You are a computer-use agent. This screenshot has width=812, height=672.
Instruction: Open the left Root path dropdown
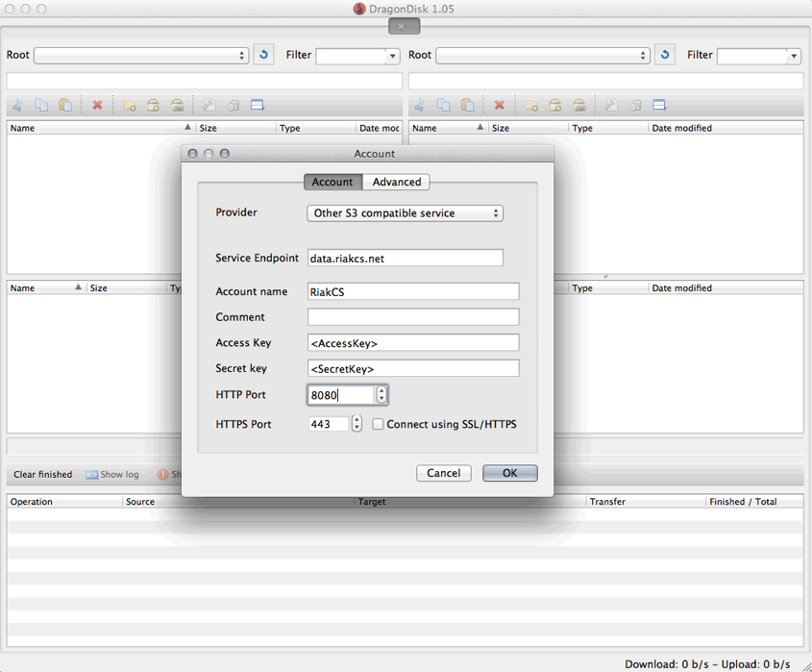point(241,55)
